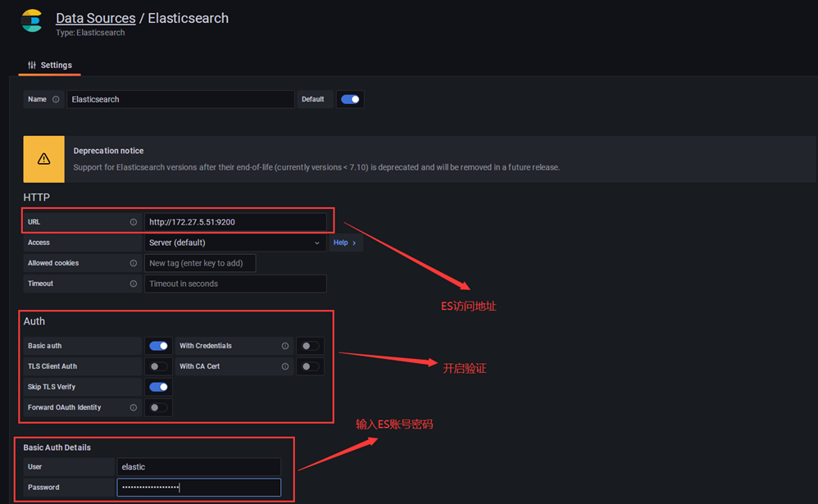Toggle the Default data source switch
Viewport: 818px width, 504px height.
(x=350, y=99)
